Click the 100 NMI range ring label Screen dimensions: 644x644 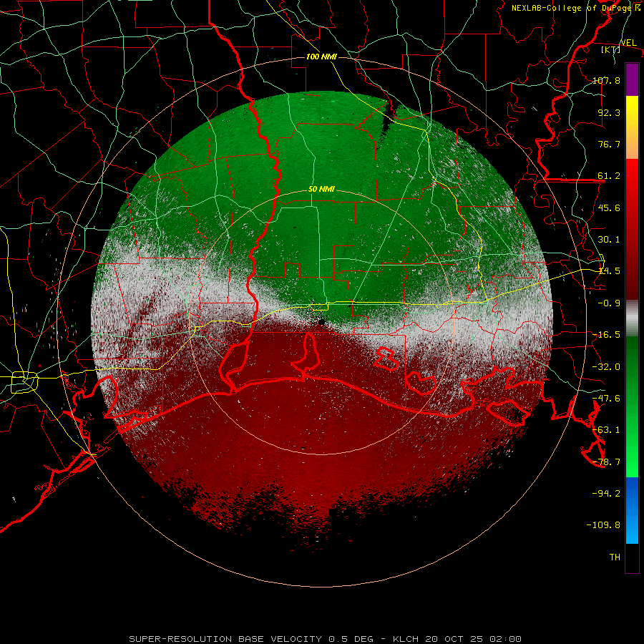coord(321,57)
